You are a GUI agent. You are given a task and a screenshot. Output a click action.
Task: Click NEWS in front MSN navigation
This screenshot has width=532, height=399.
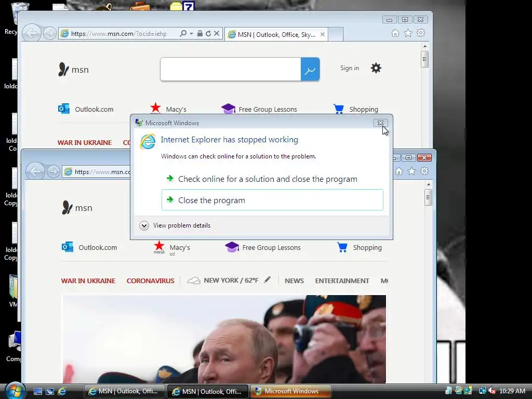click(x=294, y=281)
